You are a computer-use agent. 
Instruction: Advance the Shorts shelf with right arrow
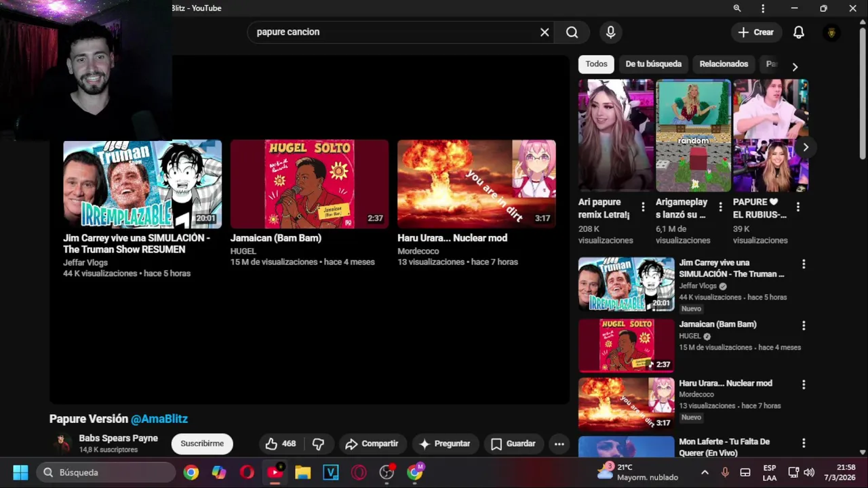(806, 147)
